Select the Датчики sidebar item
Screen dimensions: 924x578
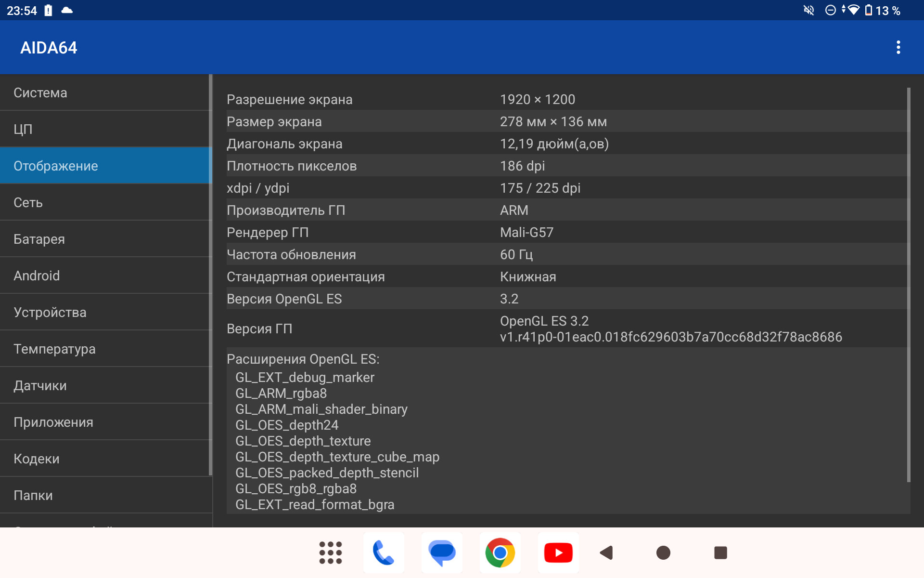point(106,385)
